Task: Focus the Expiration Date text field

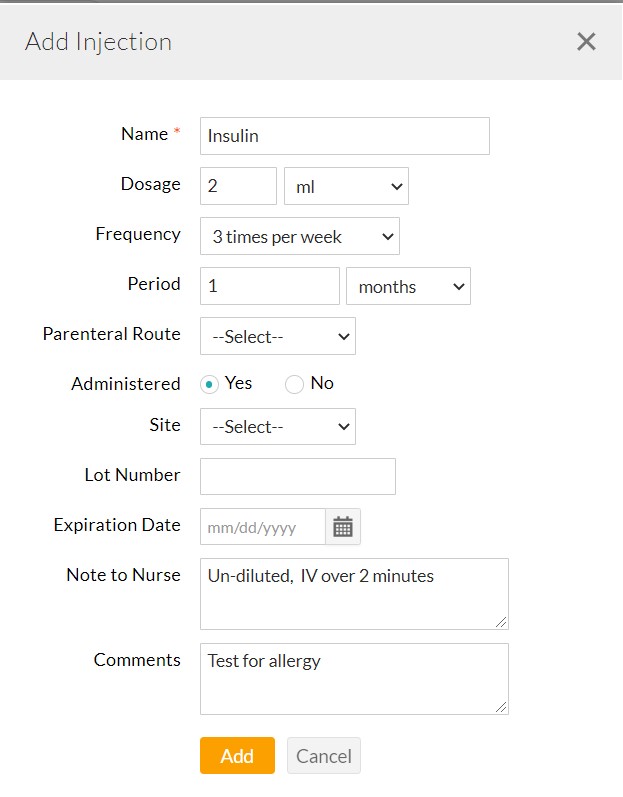Action: click(x=262, y=527)
